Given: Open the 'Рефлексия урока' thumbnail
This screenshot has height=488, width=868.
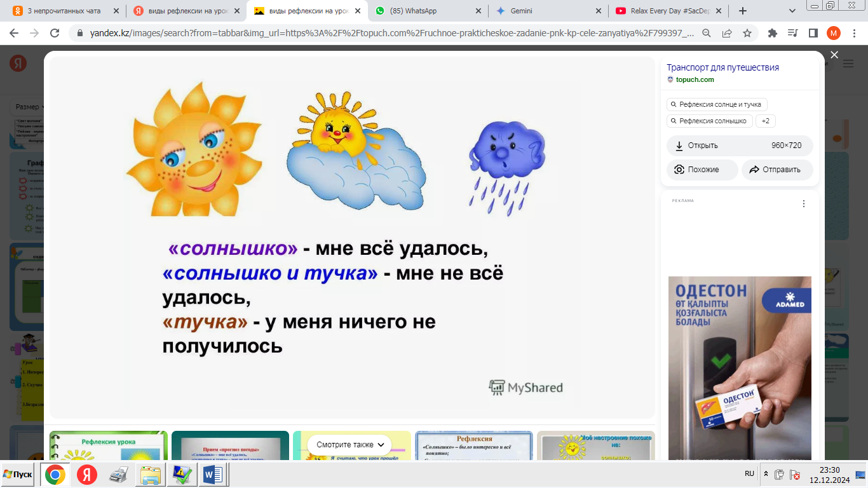Looking at the screenshot, I should click(109, 445).
